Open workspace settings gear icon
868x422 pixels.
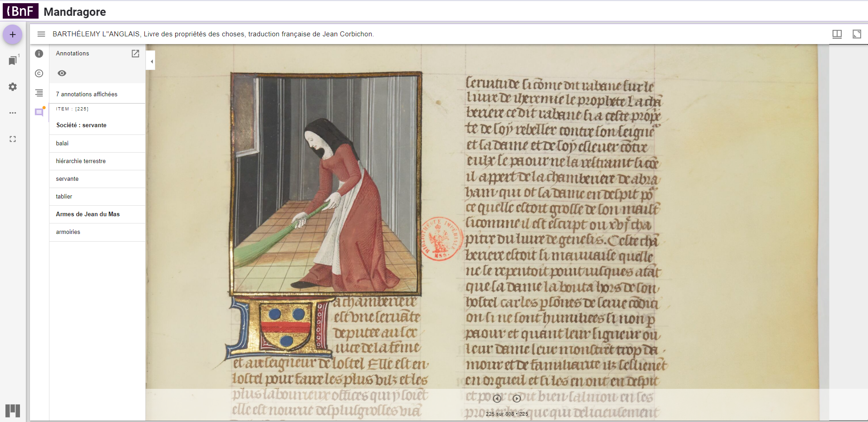(13, 87)
